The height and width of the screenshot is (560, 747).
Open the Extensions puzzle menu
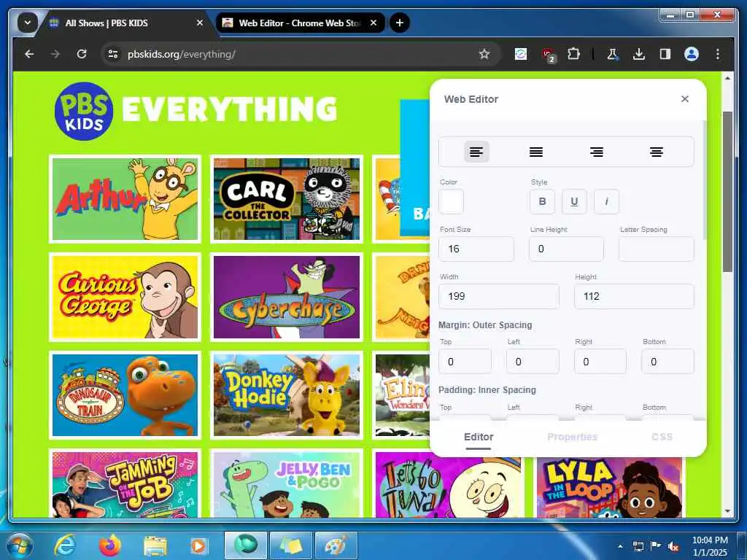(573, 54)
